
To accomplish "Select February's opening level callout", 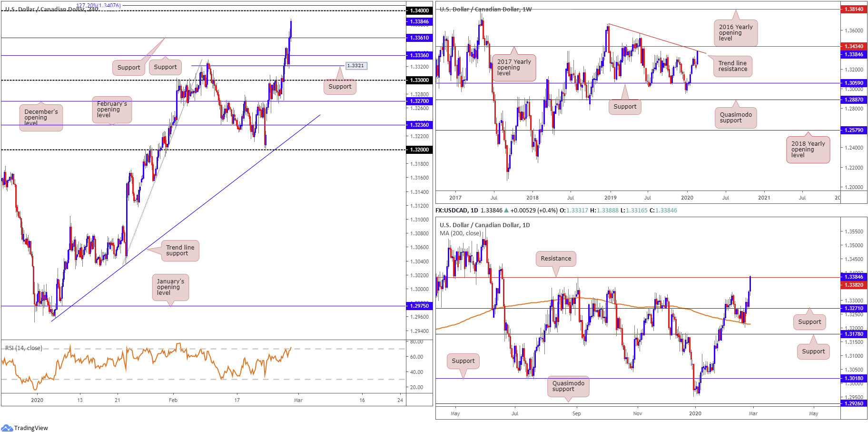I will tap(112, 110).
